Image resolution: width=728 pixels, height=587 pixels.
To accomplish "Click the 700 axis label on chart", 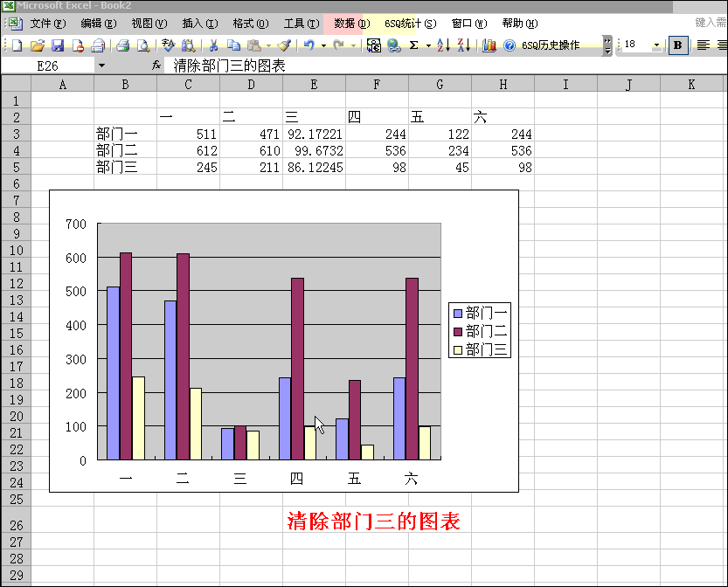I will coord(76,224).
